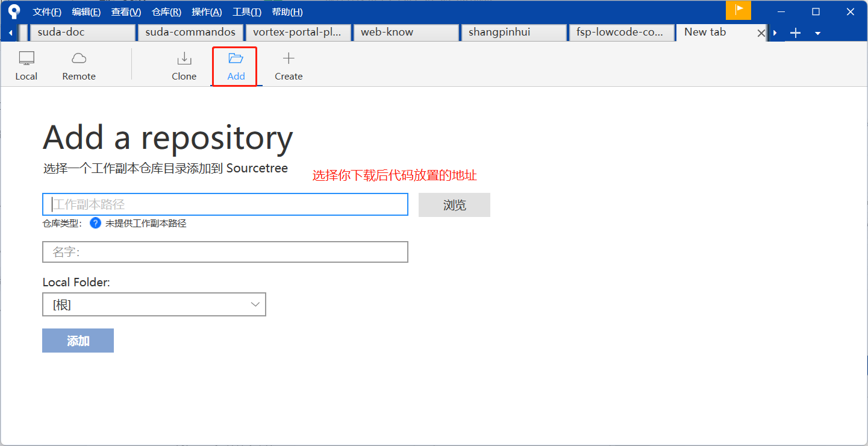Switch to the fsp-lowcode-co... tab

[x=622, y=33]
